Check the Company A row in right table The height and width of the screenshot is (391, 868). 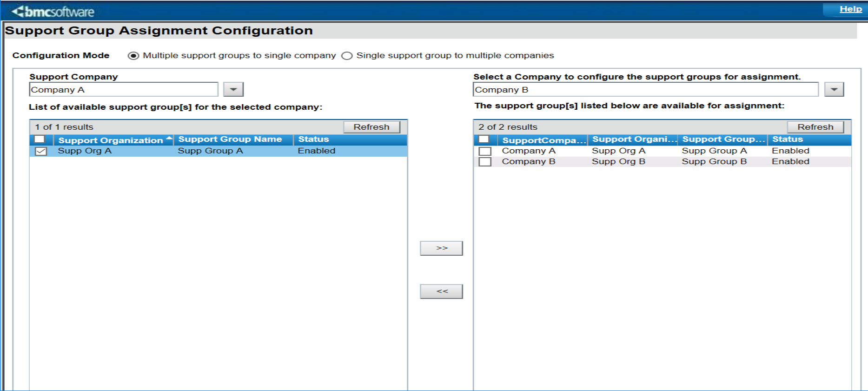[x=485, y=151]
